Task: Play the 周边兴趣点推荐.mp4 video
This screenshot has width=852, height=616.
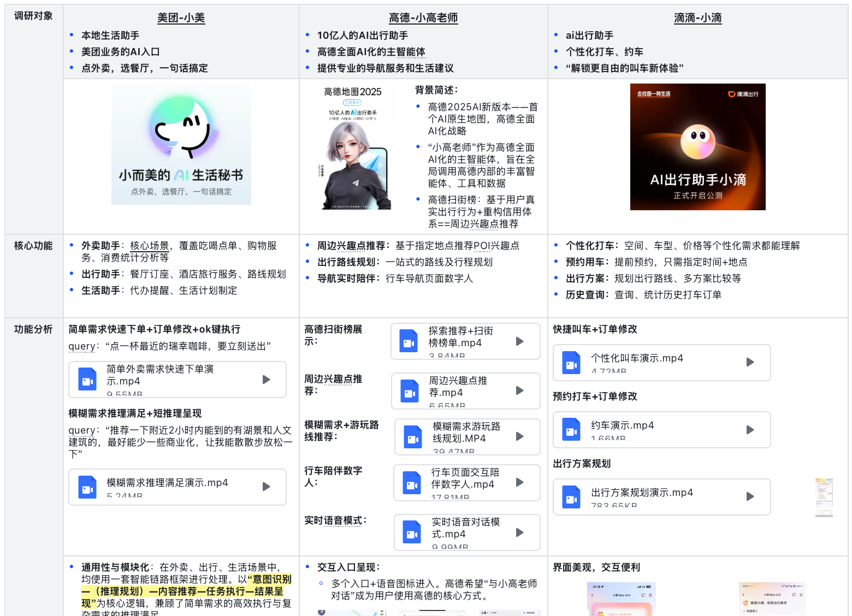Action: (x=520, y=390)
